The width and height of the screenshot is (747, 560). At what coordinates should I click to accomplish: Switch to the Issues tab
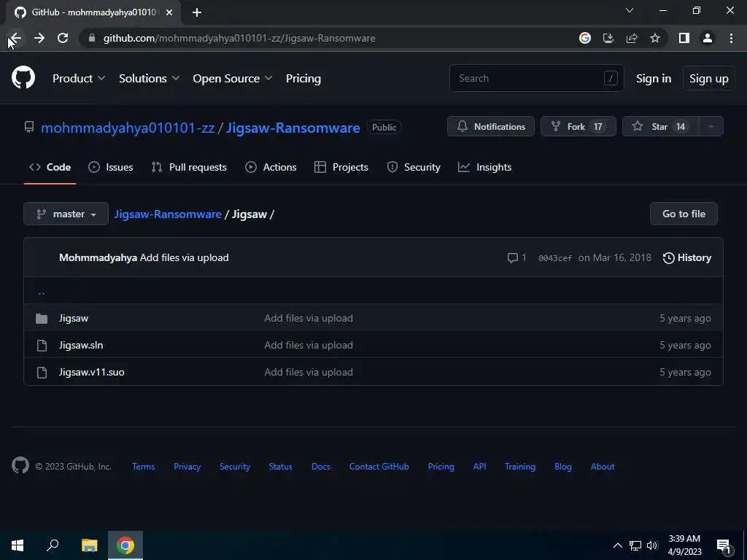coord(111,167)
